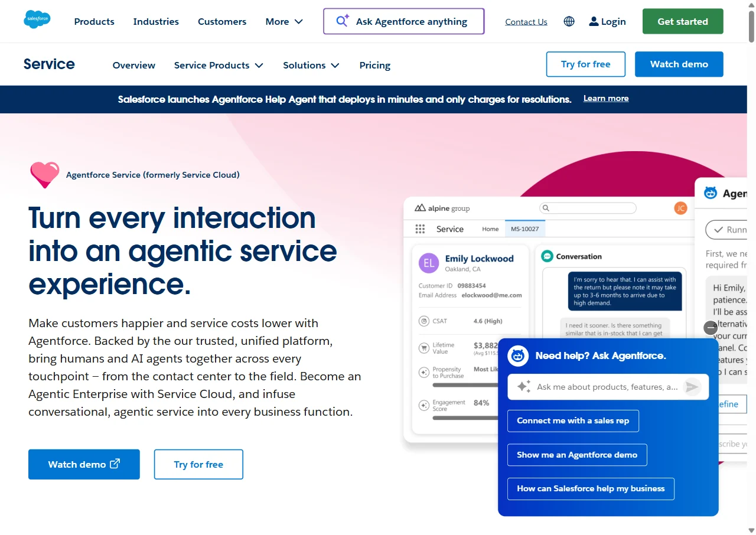Click the Engagement Score icon
This screenshot has height=535, width=756.
[x=423, y=405]
